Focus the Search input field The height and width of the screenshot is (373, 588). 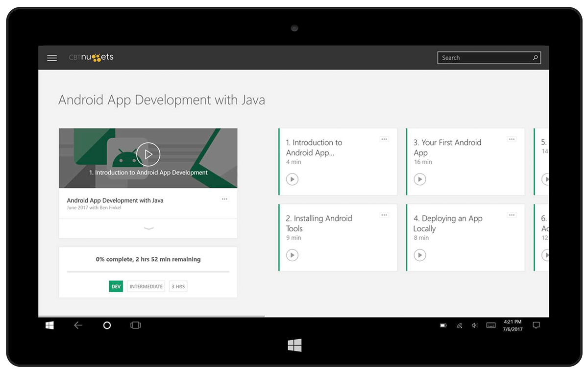pyautogui.click(x=489, y=58)
